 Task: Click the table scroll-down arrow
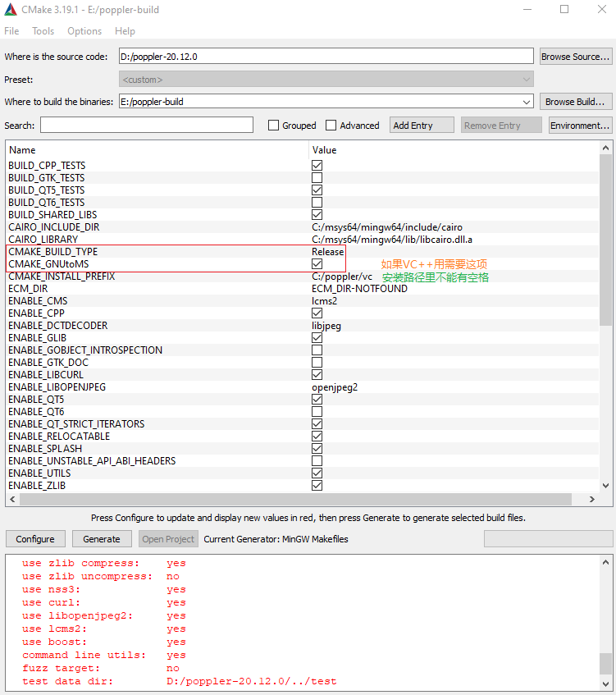click(606, 486)
